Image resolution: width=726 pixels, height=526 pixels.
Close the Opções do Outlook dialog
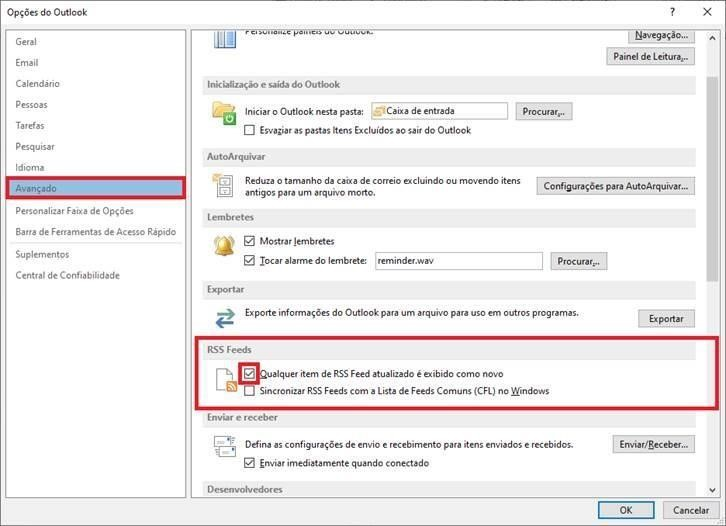click(707, 12)
